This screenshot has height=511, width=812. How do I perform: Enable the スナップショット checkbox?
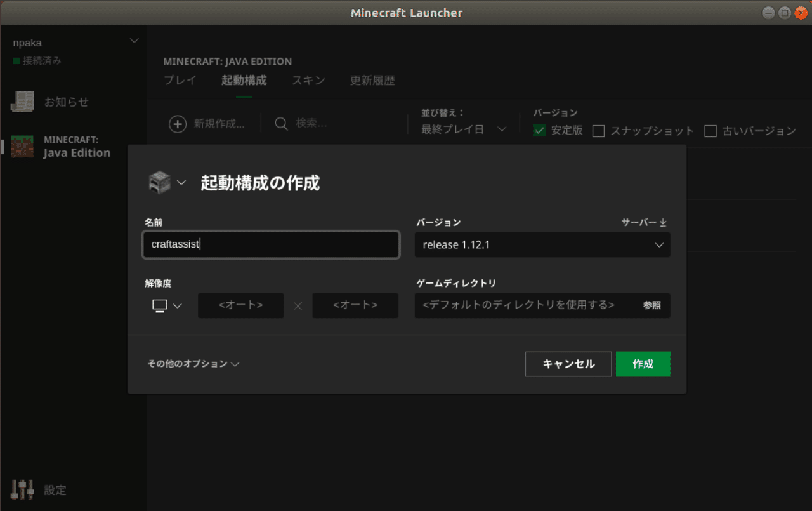tap(598, 131)
